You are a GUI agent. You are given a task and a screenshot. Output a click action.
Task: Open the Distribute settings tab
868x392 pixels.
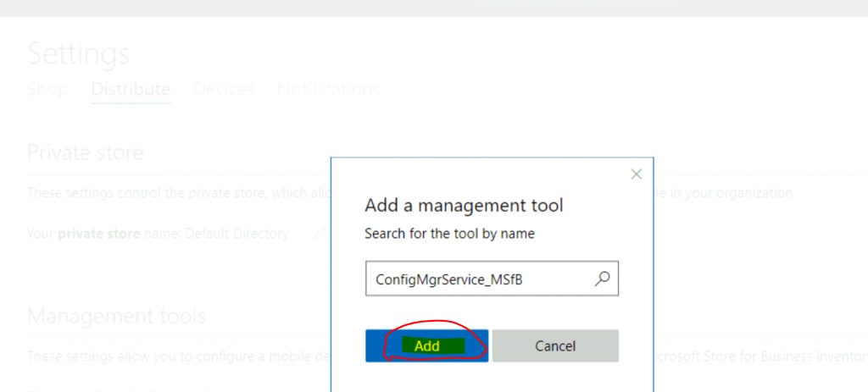[x=131, y=90]
